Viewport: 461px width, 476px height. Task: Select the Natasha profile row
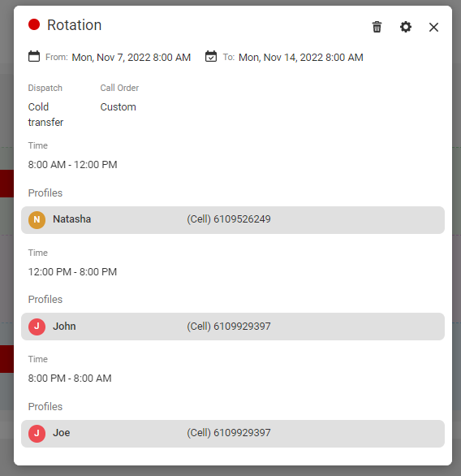point(233,220)
